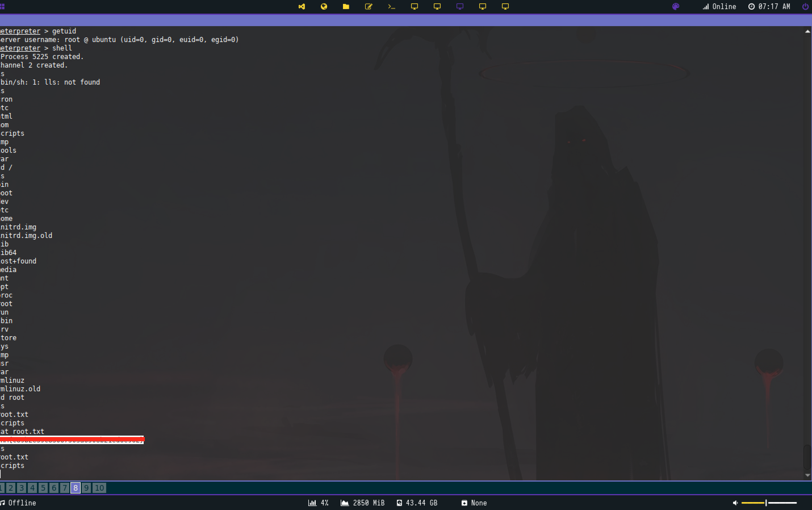Click the terminal scrollbar up arrow
The image size is (812, 510).
pyautogui.click(x=807, y=31)
